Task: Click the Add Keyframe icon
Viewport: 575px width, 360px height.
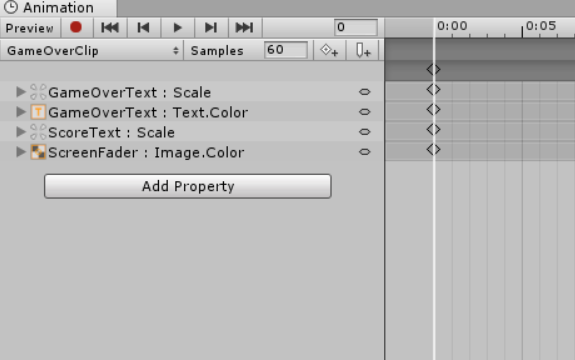Action: tap(329, 51)
